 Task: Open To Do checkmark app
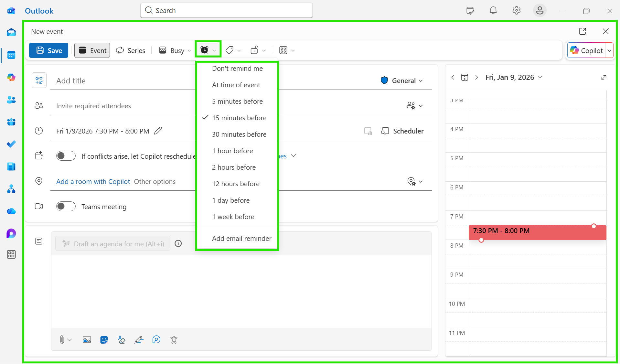click(x=11, y=144)
